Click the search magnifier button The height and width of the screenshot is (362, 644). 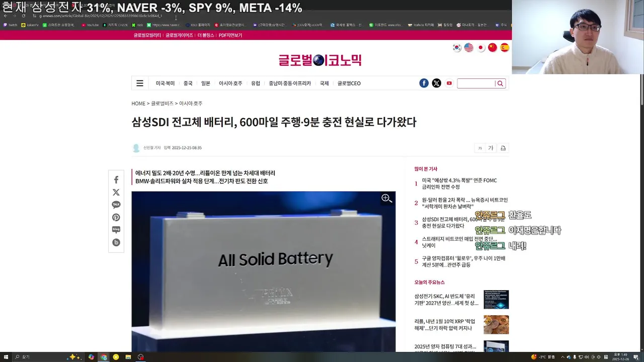click(x=500, y=83)
